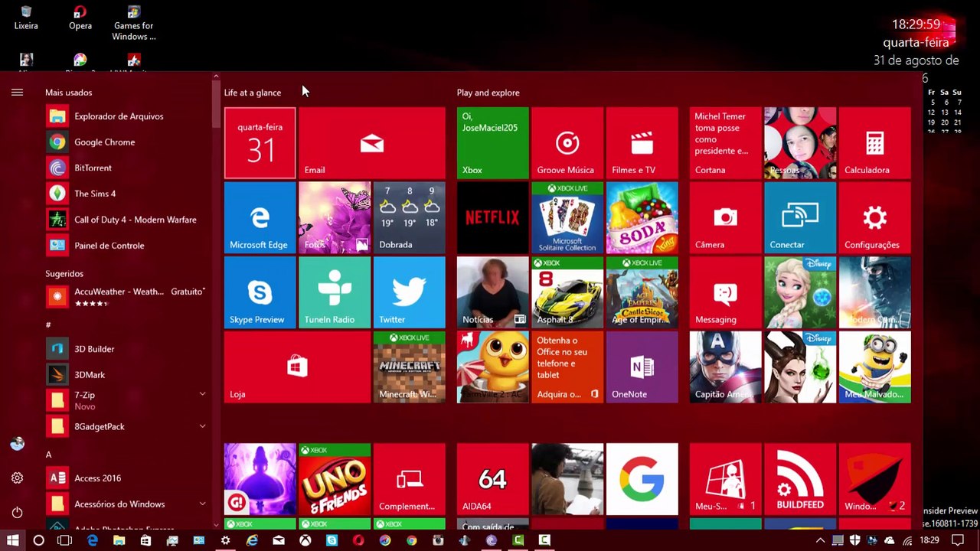Open the UNO & Friends tile
Image resolution: width=980 pixels, height=551 pixels.
335,479
